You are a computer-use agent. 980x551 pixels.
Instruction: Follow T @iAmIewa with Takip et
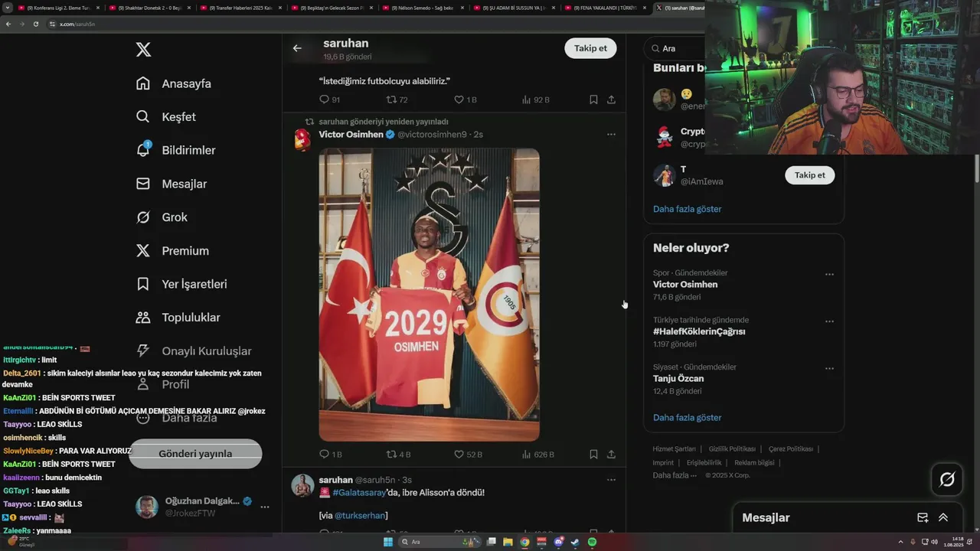(x=809, y=175)
